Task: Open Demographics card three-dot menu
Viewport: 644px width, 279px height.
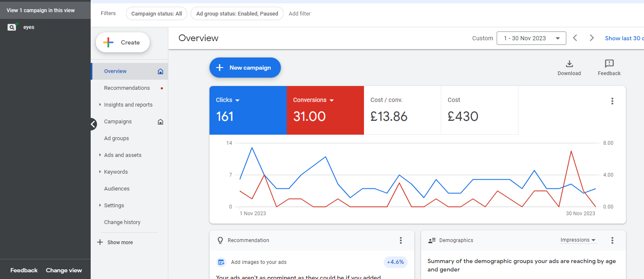Action: point(612,240)
